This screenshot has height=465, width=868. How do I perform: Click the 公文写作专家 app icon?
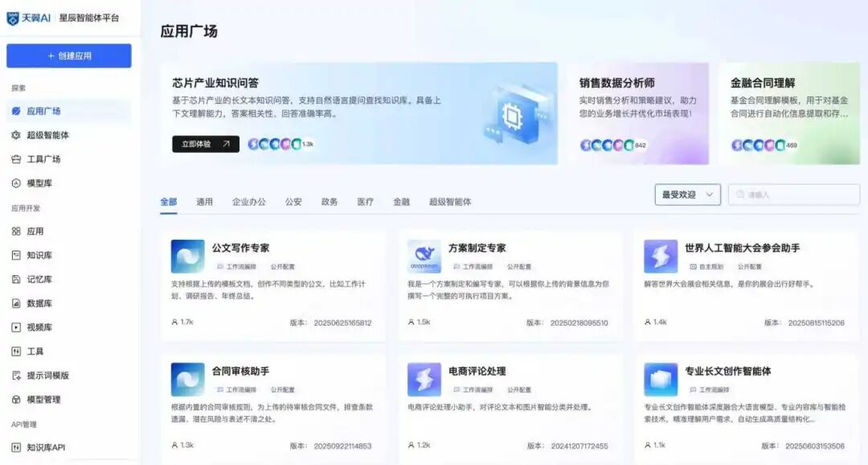[x=187, y=257]
